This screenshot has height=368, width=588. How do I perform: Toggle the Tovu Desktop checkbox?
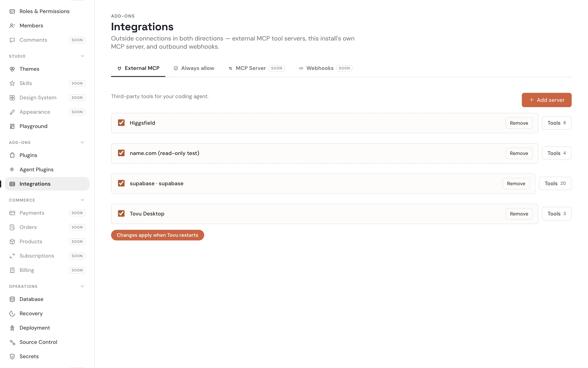click(121, 213)
